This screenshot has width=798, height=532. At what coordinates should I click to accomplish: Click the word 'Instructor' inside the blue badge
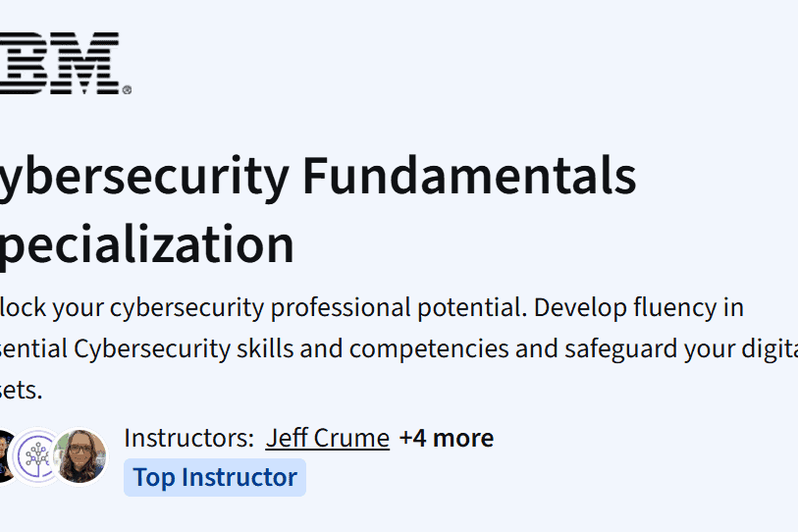pos(239,478)
